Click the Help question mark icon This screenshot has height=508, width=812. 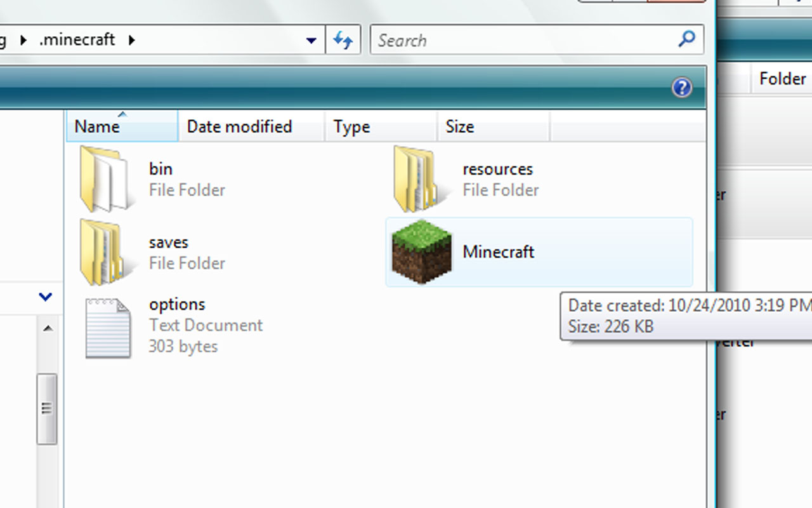pos(682,88)
